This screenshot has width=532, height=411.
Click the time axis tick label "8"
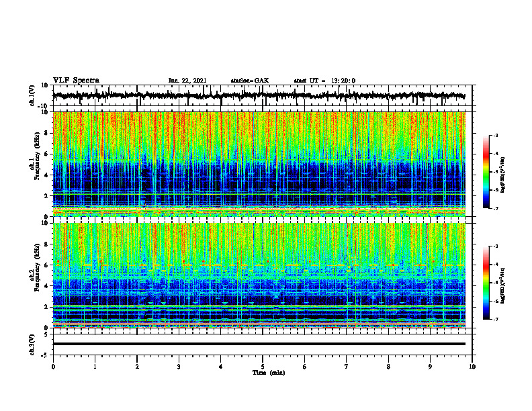[x=388, y=367]
